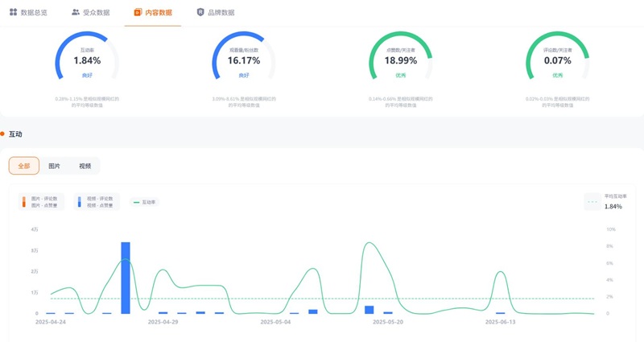Open the 数据总览 tab

click(33, 13)
